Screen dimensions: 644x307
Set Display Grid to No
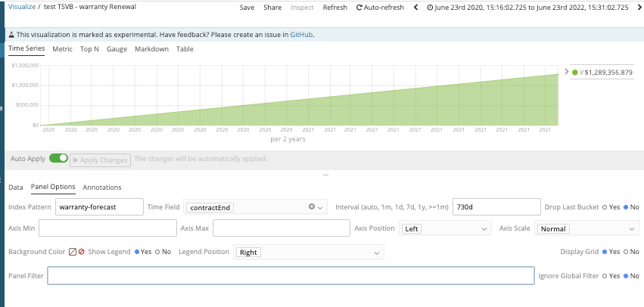[x=625, y=252]
